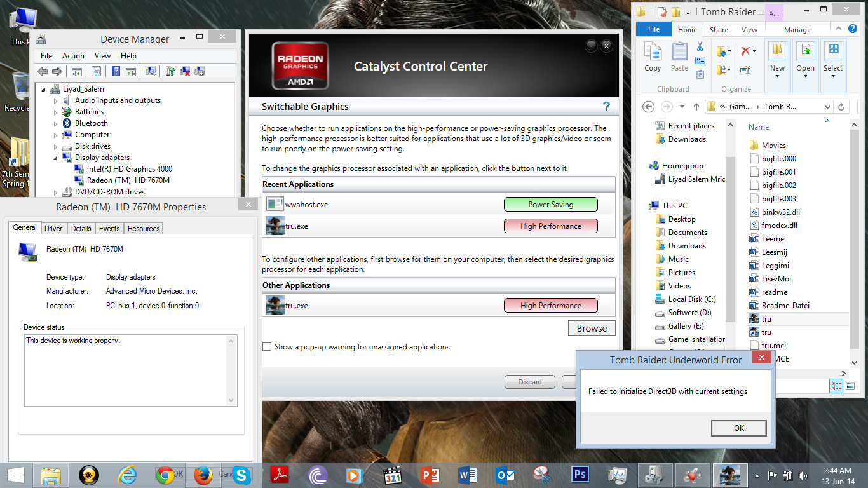
Task: Toggle wwahost.exe Power Saving graphics setting
Action: (550, 205)
